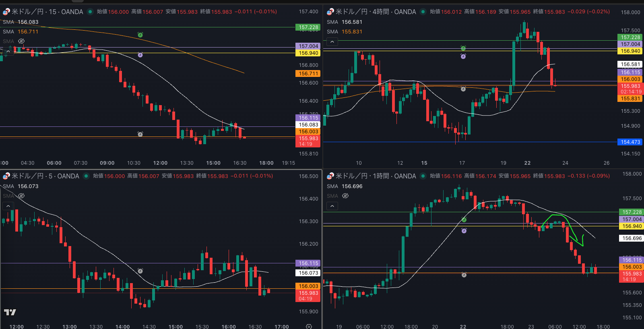Viewport: 644px width, 329px height.
Task: Collapse indicator legend on 4-hour chart
Action: coord(332,41)
